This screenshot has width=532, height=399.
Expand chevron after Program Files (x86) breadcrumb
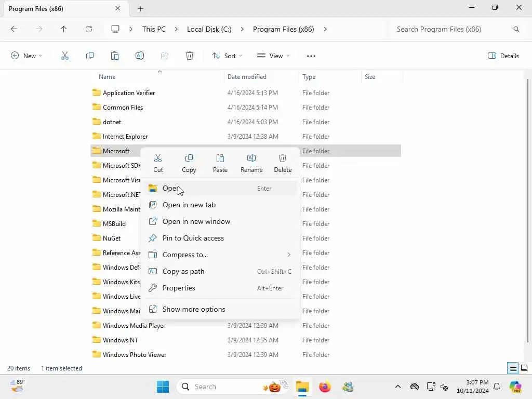[325, 29]
